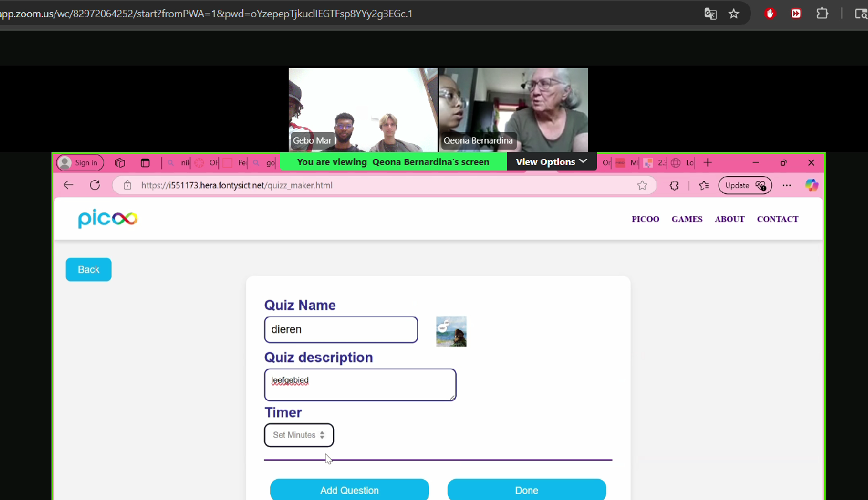Reload the page in shared Edge browser
The image size is (868, 500).
[95, 185]
